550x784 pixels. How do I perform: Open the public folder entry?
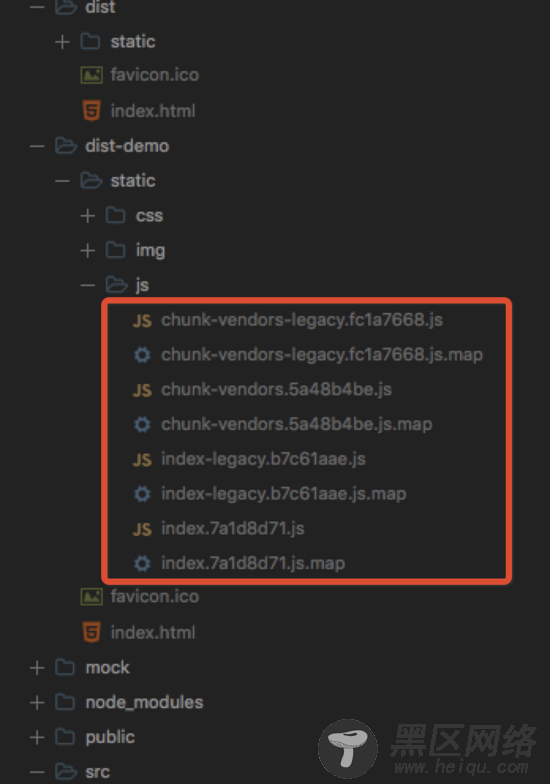tap(110, 737)
